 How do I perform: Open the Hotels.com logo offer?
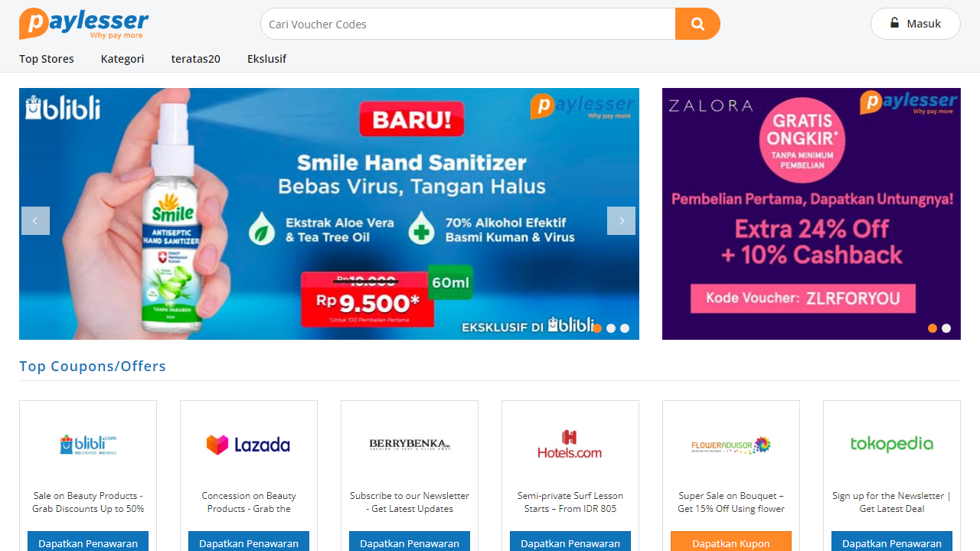coord(570,444)
